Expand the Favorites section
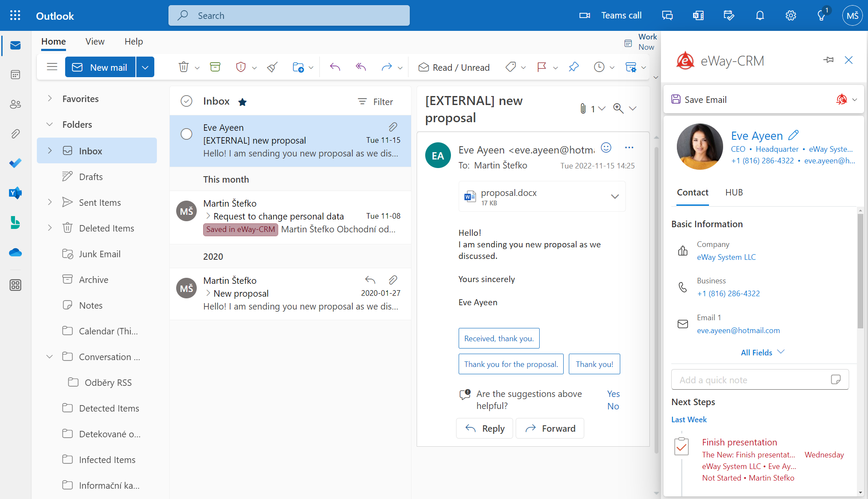This screenshot has height=499, width=868. point(50,99)
